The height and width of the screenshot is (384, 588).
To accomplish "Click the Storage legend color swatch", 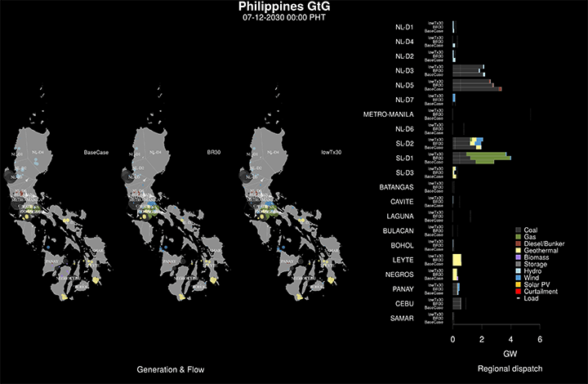I will (x=518, y=264).
